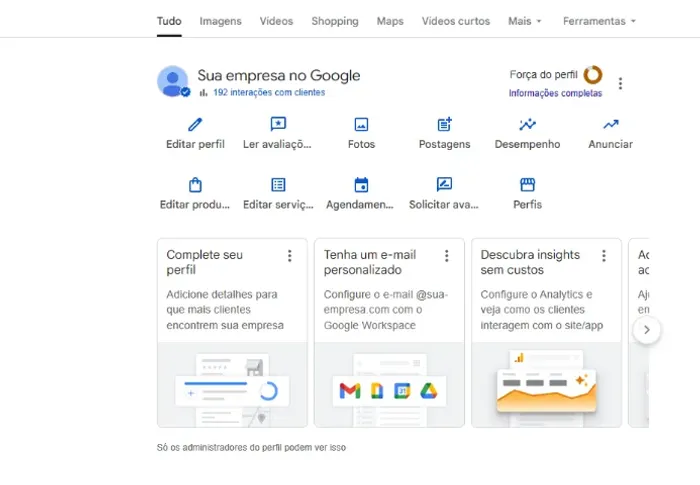Viewport: 700px width, 485px height.
Task: Click the Força do perfil label
Action: click(x=543, y=75)
